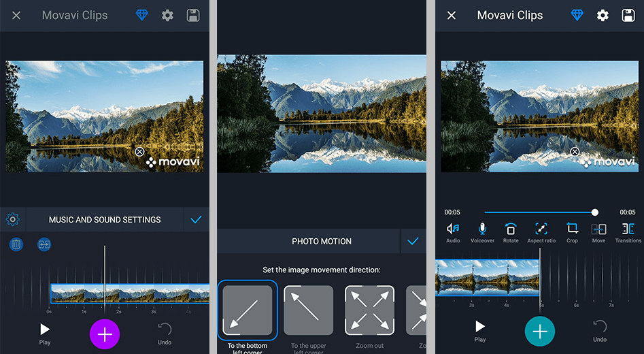Click the fit-to-width icon next to the trash
Viewport: 644px width, 354px height.
click(x=44, y=244)
